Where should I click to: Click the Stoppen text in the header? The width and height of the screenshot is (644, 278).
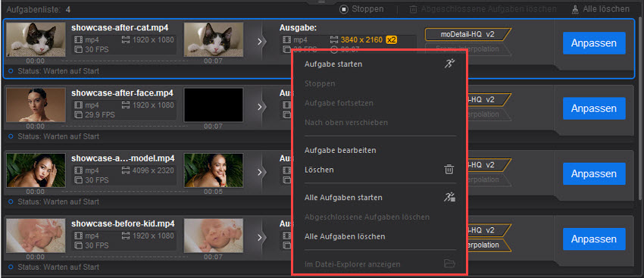(367, 9)
